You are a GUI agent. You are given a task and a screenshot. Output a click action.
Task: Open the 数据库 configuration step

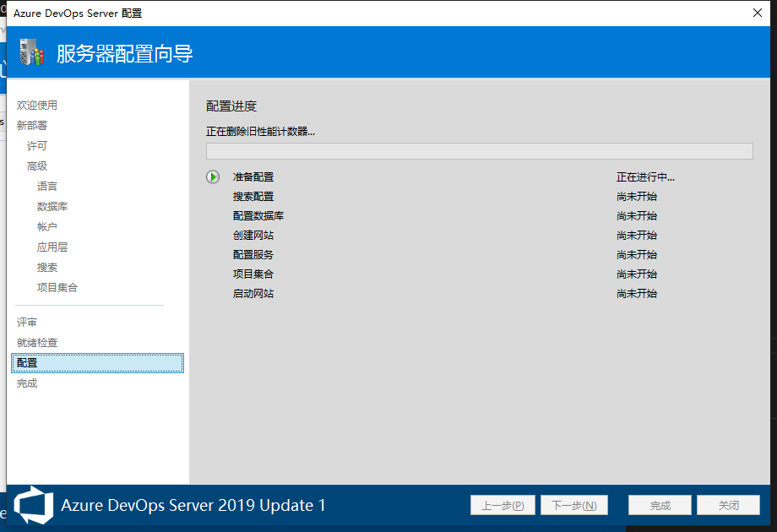(52, 207)
